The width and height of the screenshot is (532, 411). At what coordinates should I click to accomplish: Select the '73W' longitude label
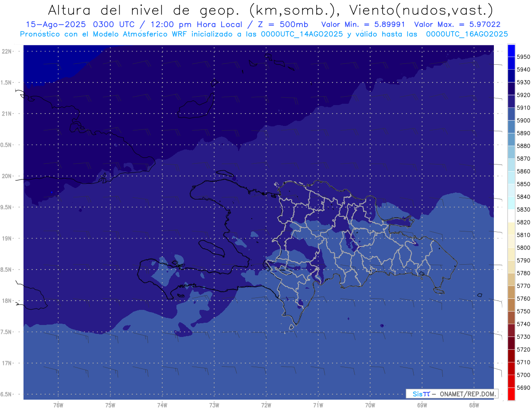point(214,405)
